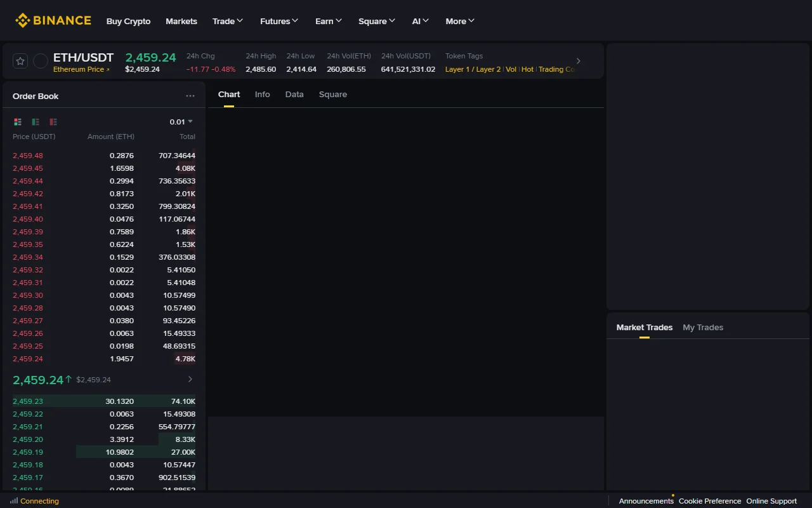Image resolution: width=812 pixels, height=508 pixels.
Task: Select bid price 2,459.20
Action: point(28,439)
